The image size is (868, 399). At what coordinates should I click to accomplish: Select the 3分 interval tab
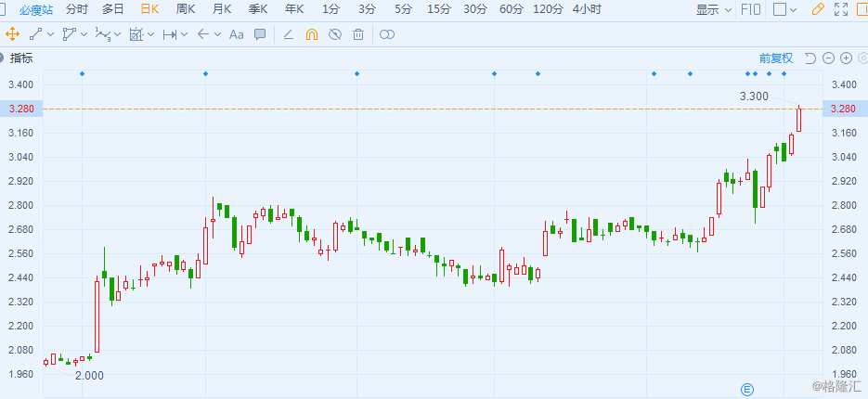coord(367,9)
